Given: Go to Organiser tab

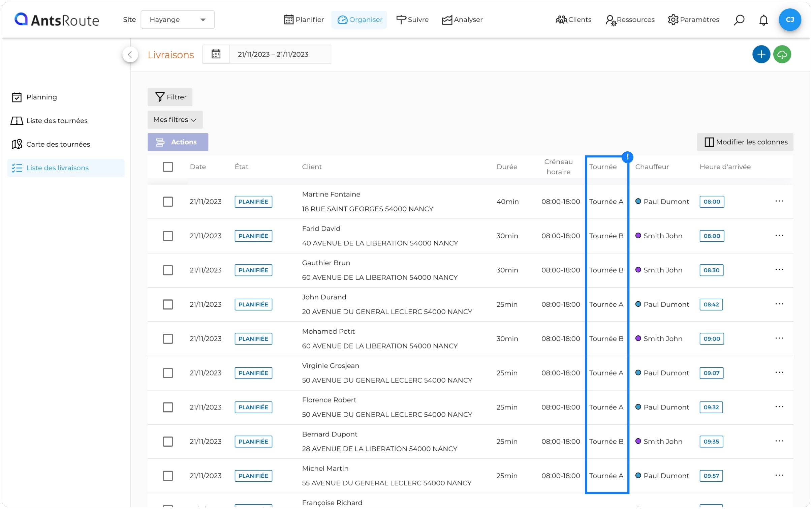Looking at the screenshot, I should pyautogui.click(x=360, y=20).
